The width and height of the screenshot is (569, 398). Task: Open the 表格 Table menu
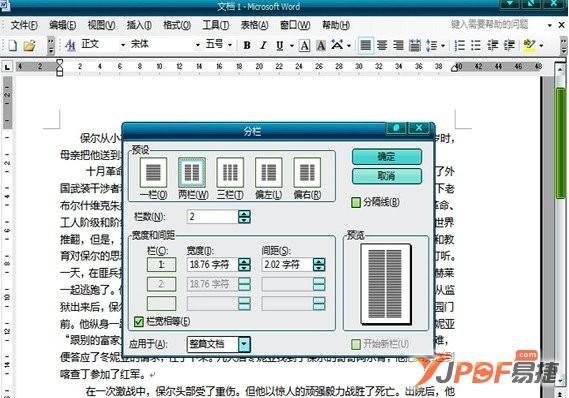tap(254, 25)
